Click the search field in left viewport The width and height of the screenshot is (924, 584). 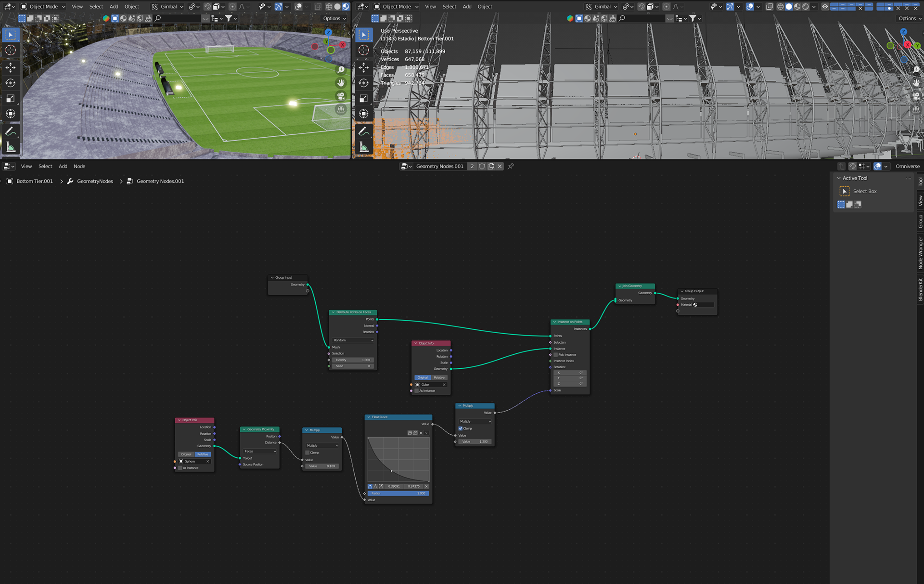pyautogui.click(x=177, y=18)
